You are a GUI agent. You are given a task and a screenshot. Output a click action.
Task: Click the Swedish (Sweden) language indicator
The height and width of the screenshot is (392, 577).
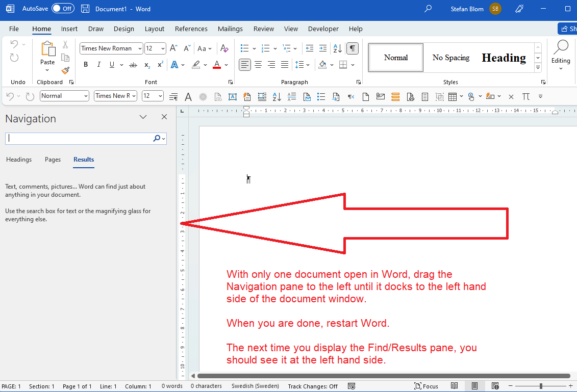coord(255,386)
